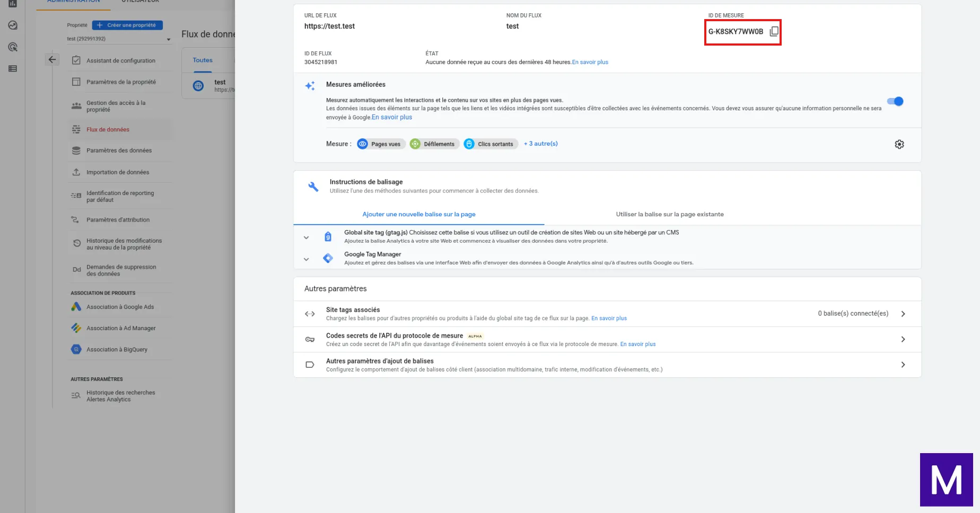
Task: Disable the Mesures améliorées toggle
Action: [895, 101]
